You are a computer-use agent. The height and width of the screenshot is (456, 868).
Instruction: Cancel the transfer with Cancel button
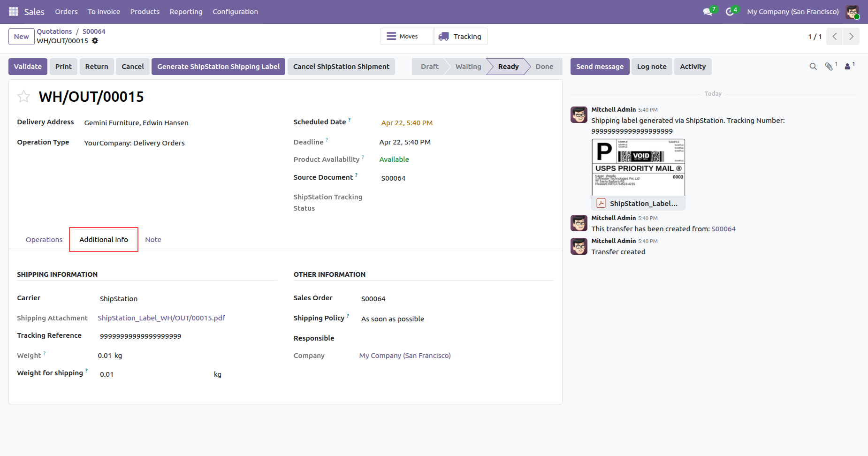(x=133, y=67)
